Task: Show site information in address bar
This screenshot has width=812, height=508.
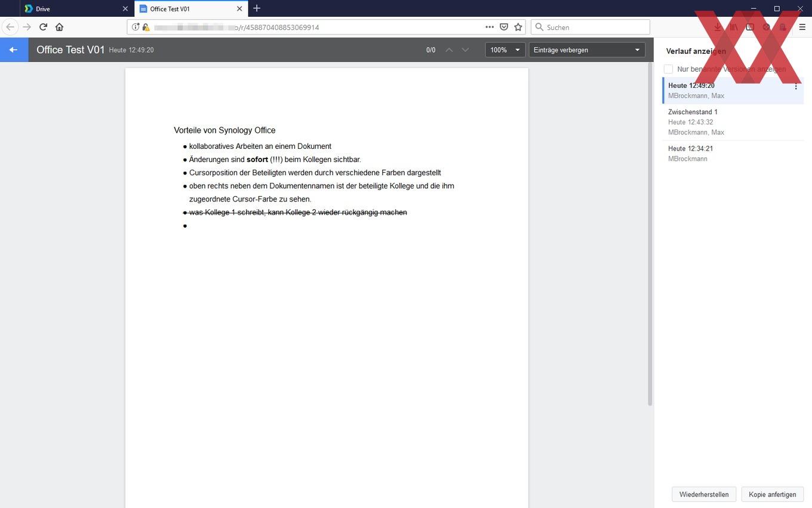Action: pos(136,27)
